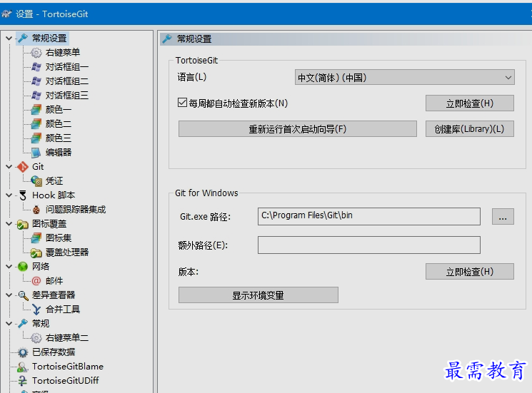532x393 pixels.
Task: Click the icon next to 对话框组三
Action: (x=36, y=95)
